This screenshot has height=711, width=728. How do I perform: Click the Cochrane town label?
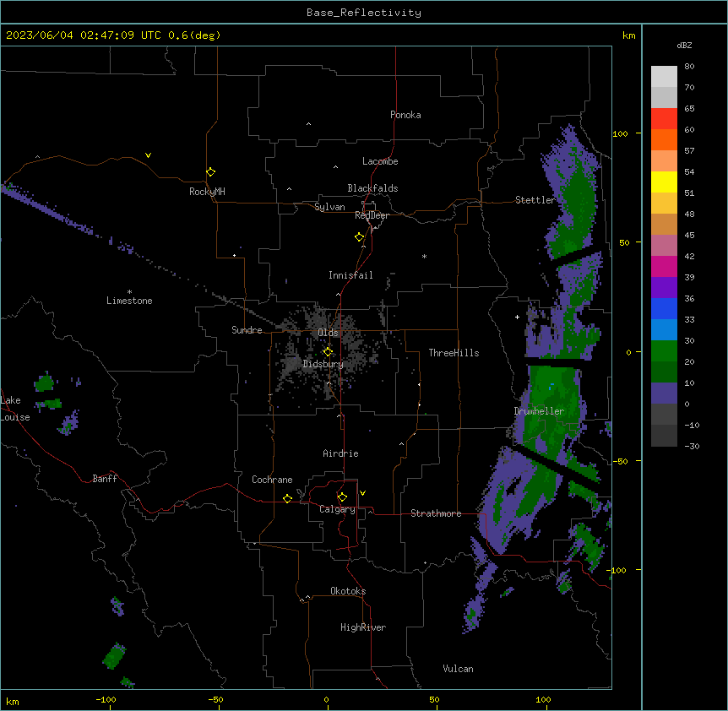[272, 480]
